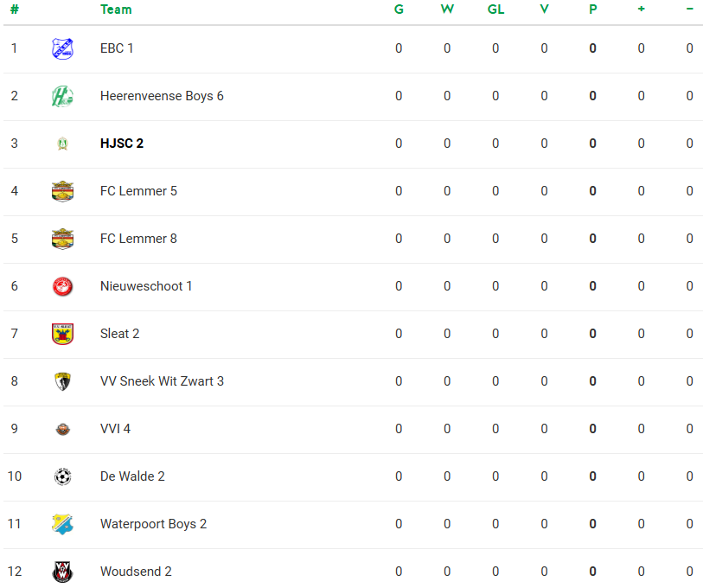
Task: Click the Heerenveense Boys 6 crest
Action: (x=62, y=96)
